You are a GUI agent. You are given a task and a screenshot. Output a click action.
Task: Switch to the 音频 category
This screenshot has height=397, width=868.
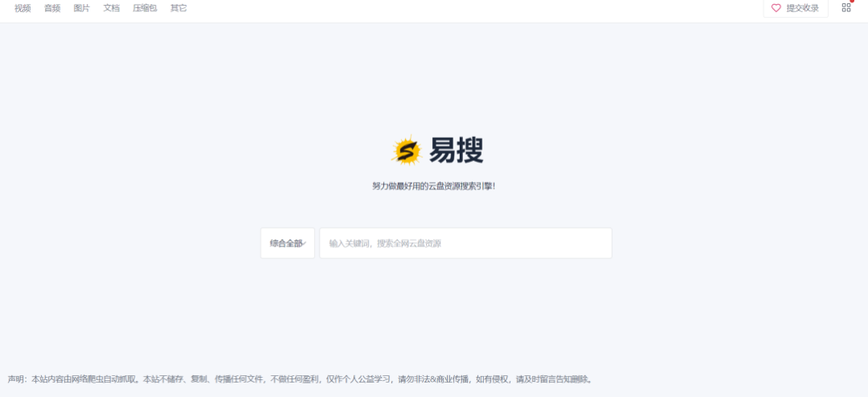click(x=52, y=8)
